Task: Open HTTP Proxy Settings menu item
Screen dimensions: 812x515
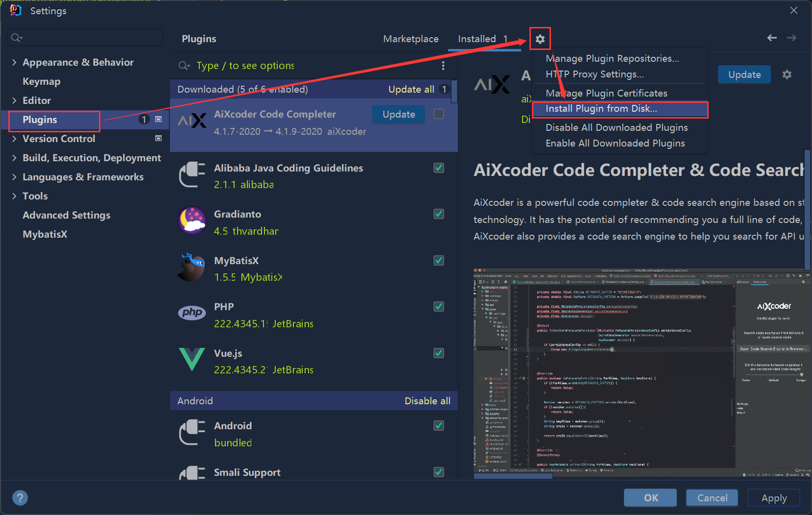Action: [620, 74]
